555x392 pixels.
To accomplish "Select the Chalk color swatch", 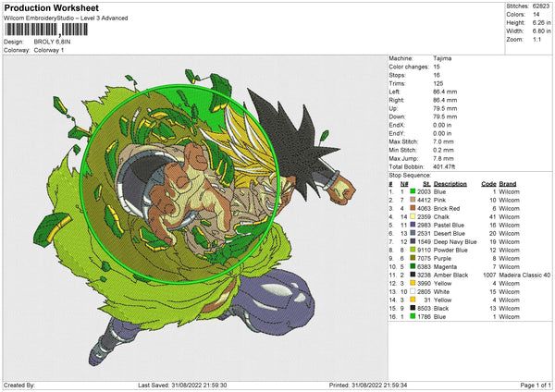I will point(413,217).
